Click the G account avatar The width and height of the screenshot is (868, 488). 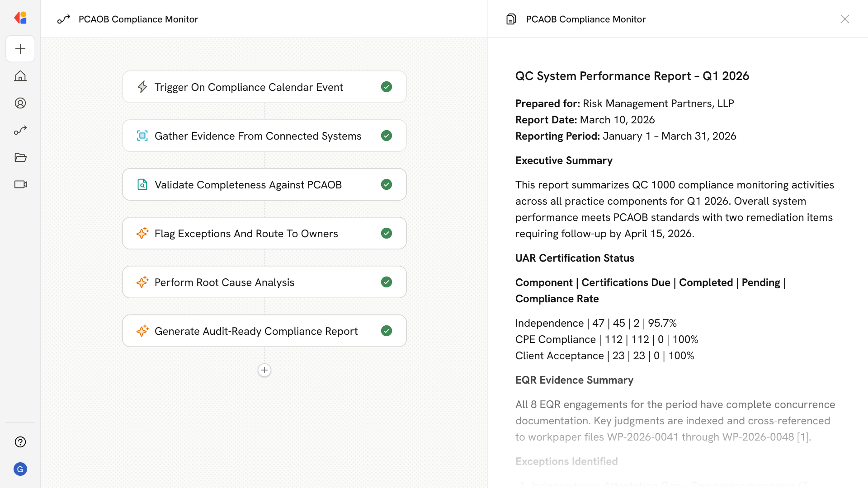20,469
